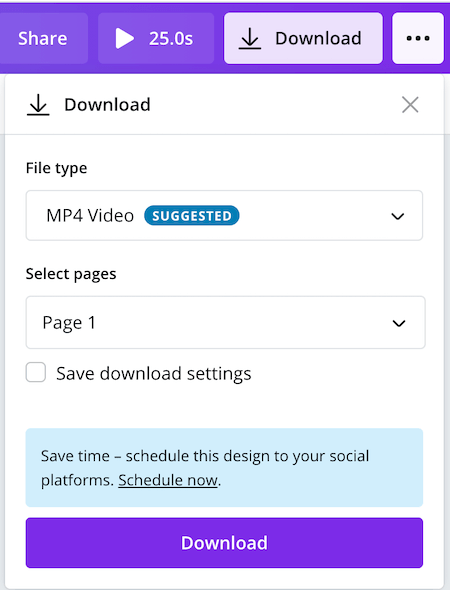This screenshot has height=590, width=450.
Task: Close the Download panel with the X
Action: click(x=410, y=105)
